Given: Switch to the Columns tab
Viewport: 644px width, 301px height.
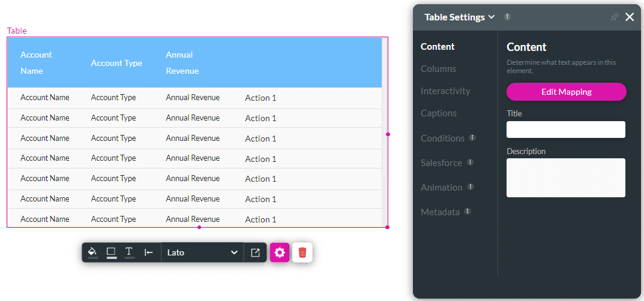Looking at the screenshot, I should 438,69.
